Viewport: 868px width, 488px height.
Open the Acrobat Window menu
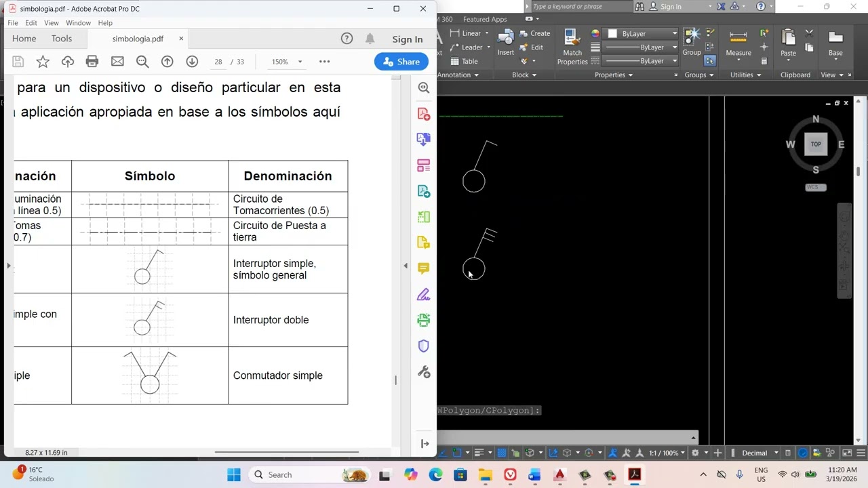[78, 23]
